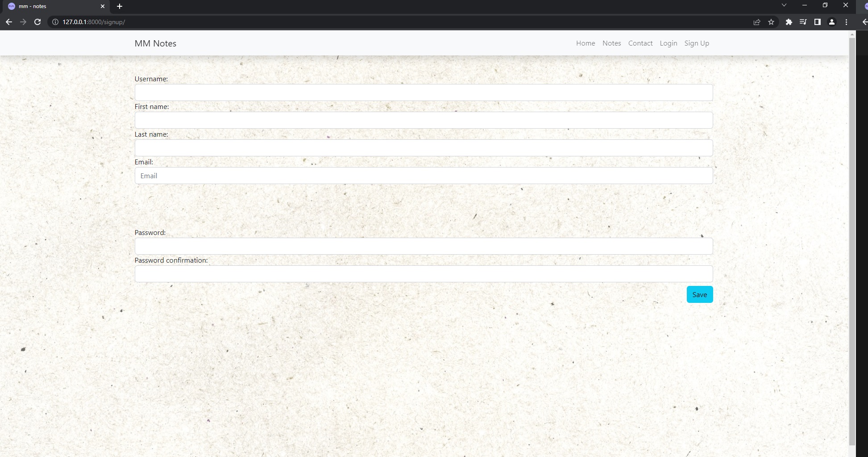This screenshot has height=457, width=868.
Task: Open the media control icon in toolbar
Action: coord(803,22)
